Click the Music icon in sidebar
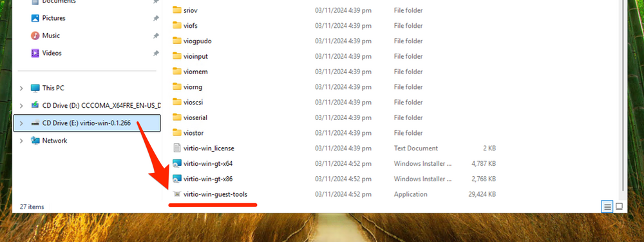 (x=35, y=35)
